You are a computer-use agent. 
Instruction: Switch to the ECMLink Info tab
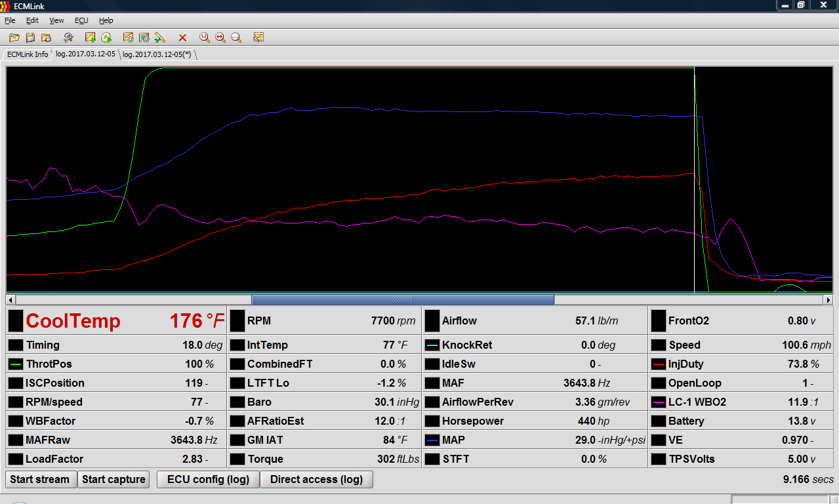tap(28, 54)
